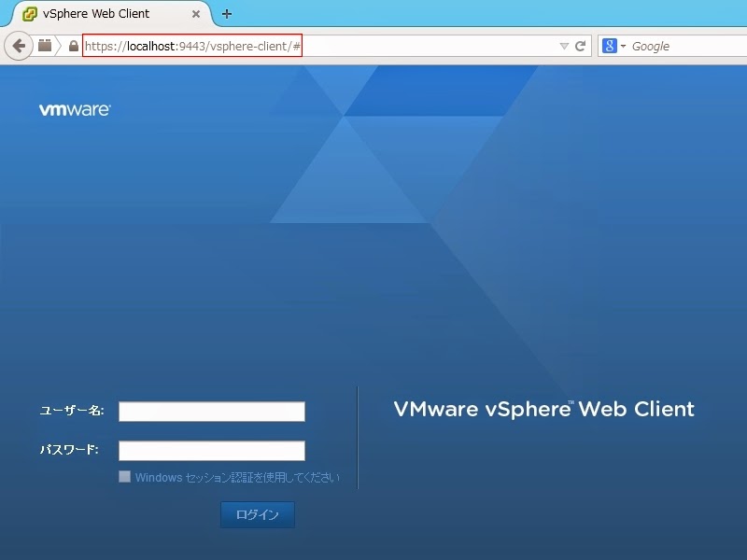Close the vSphere Web Client tab
747x560 pixels.
coord(196,14)
